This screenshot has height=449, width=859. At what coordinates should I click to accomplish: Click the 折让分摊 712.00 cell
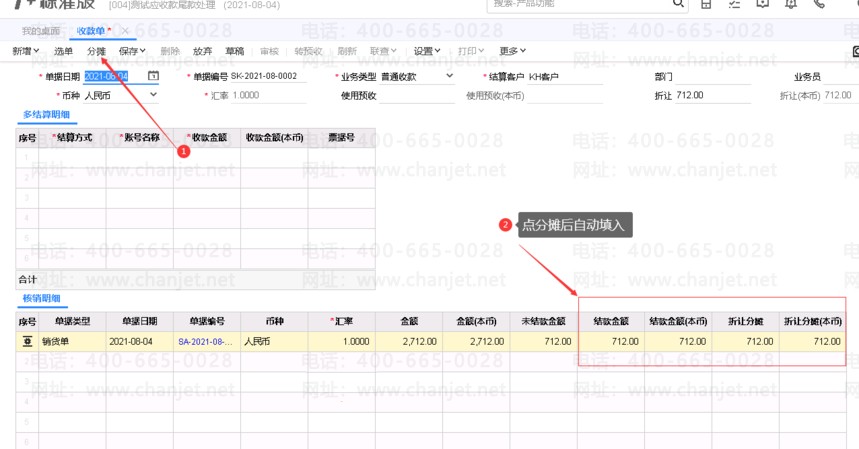[746, 342]
